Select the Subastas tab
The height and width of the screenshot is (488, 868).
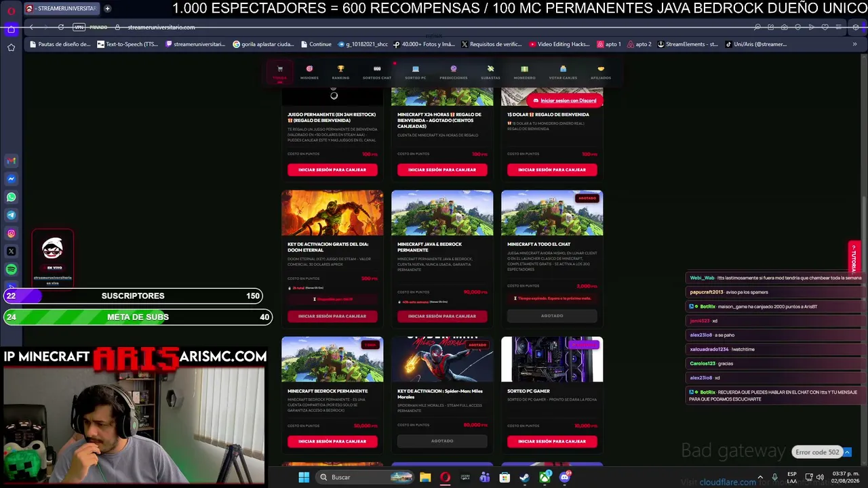tap(490, 72)
